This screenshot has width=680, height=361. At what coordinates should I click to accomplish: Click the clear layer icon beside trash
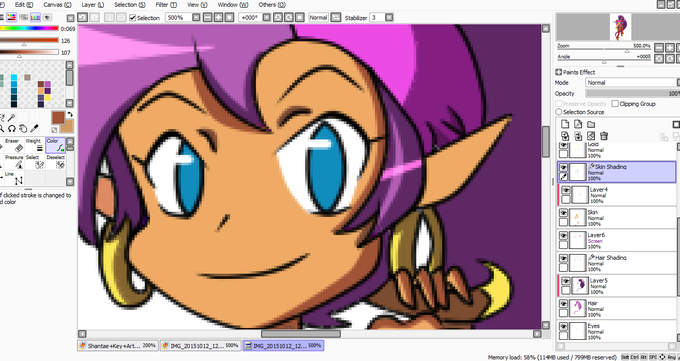coord(591,136)
